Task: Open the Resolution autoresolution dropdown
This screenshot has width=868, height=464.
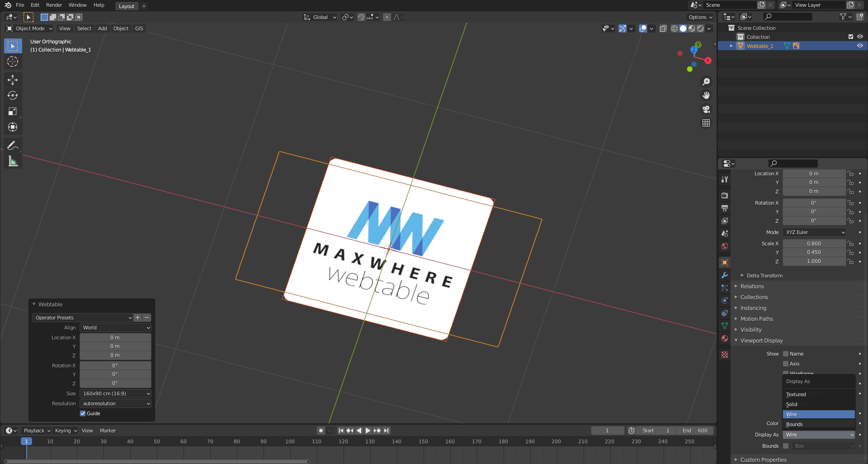Action: (x=116, y=403)
